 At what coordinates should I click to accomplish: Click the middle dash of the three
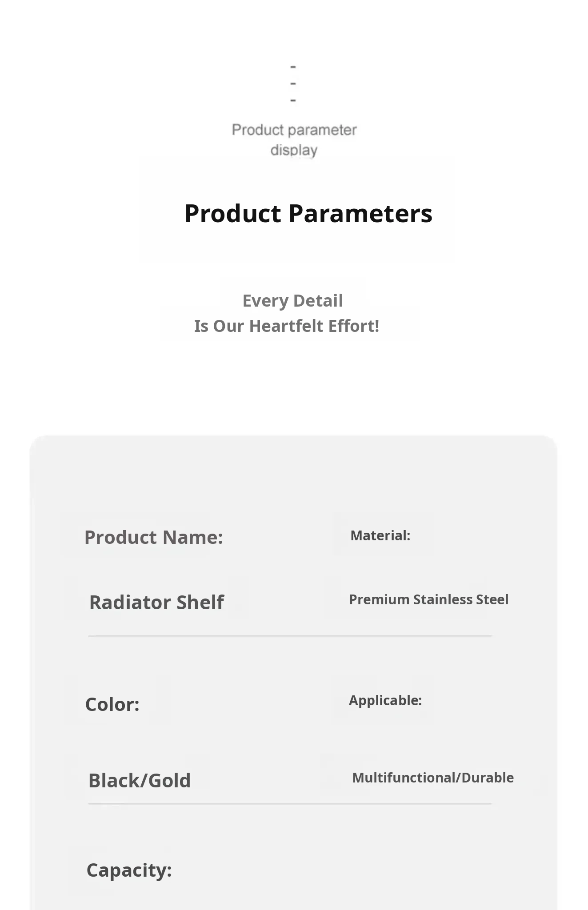tap(293, 84)
